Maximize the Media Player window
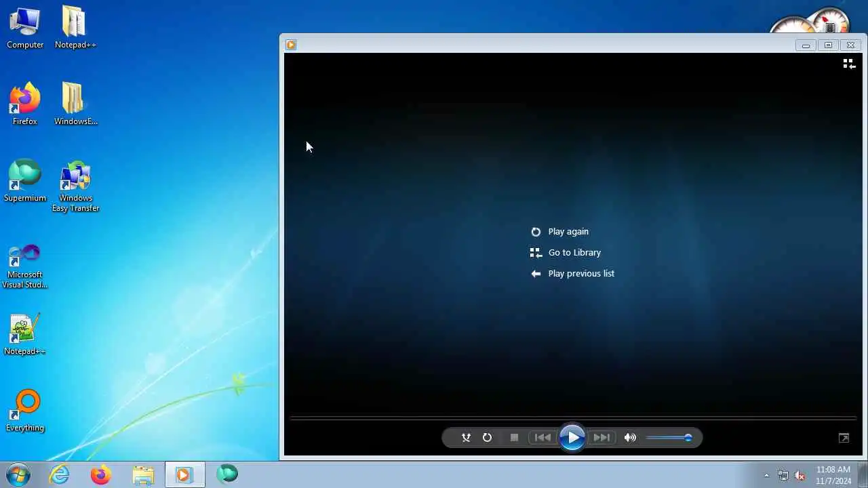 (828, 45)
